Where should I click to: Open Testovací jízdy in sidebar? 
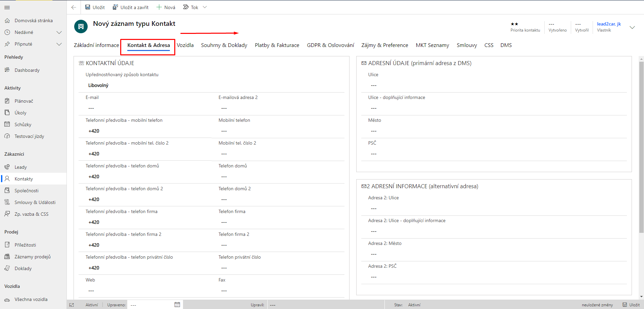(x=29, y=136)
